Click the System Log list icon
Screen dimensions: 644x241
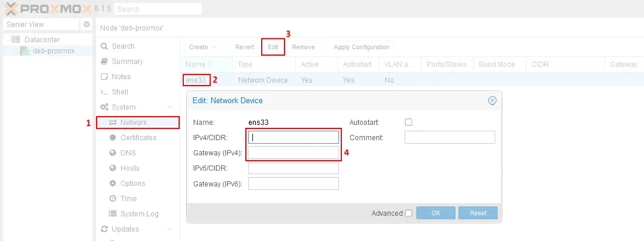(x=112, y=213)
